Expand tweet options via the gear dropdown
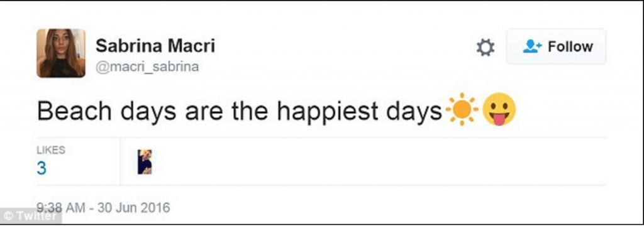 tap(486, 48)
